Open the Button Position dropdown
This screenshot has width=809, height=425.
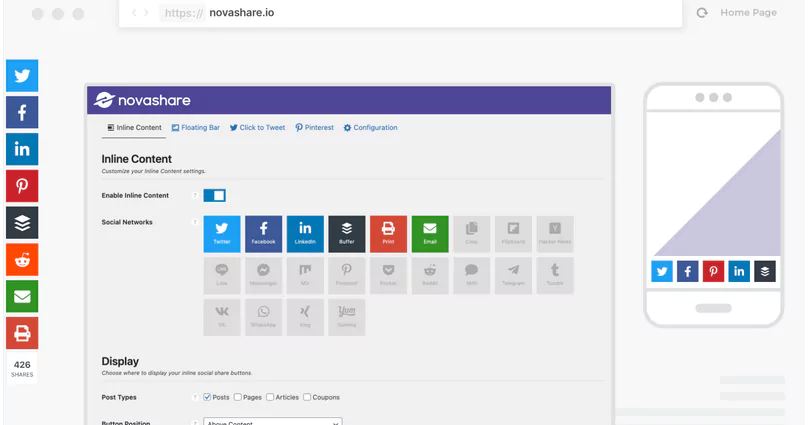click(273, 422)
